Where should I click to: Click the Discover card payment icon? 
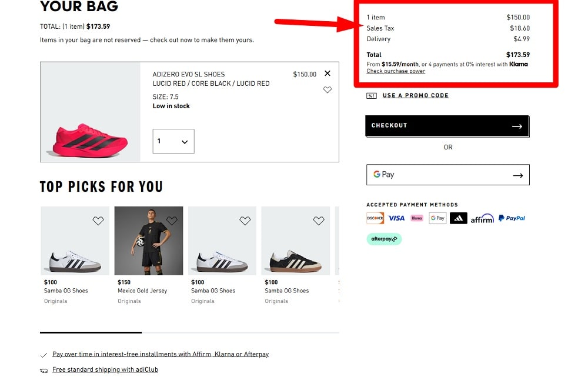(375, 218)
